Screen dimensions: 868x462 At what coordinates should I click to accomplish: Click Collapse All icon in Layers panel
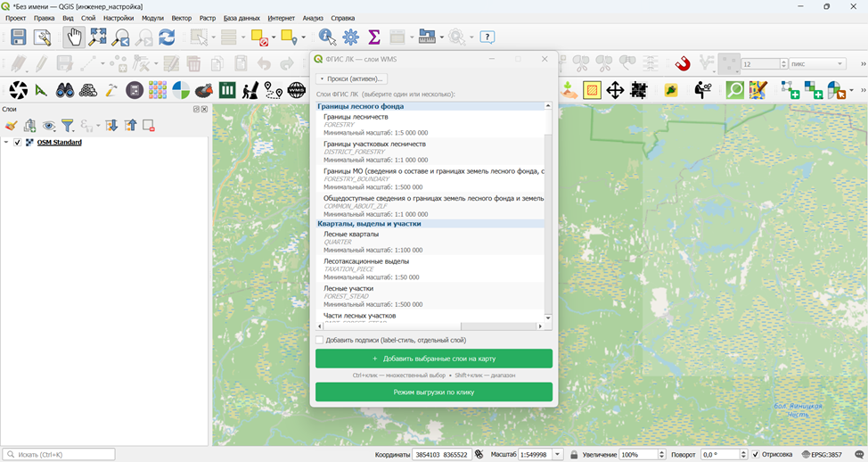pyautogui.click(x=130, y=126)
